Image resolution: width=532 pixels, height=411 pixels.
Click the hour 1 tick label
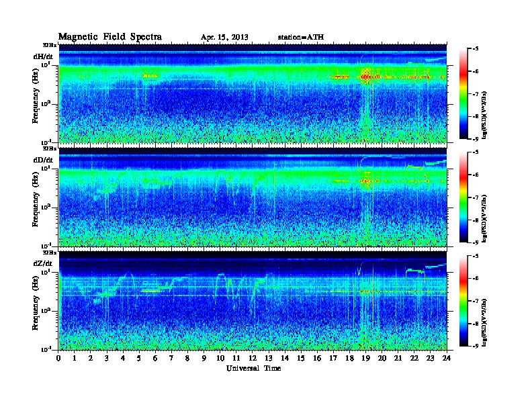(x=75, y=358)
